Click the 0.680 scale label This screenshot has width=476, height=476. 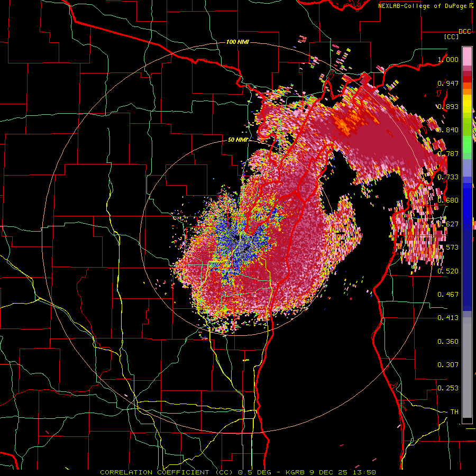pyautogui.click(x=448, y=200)
